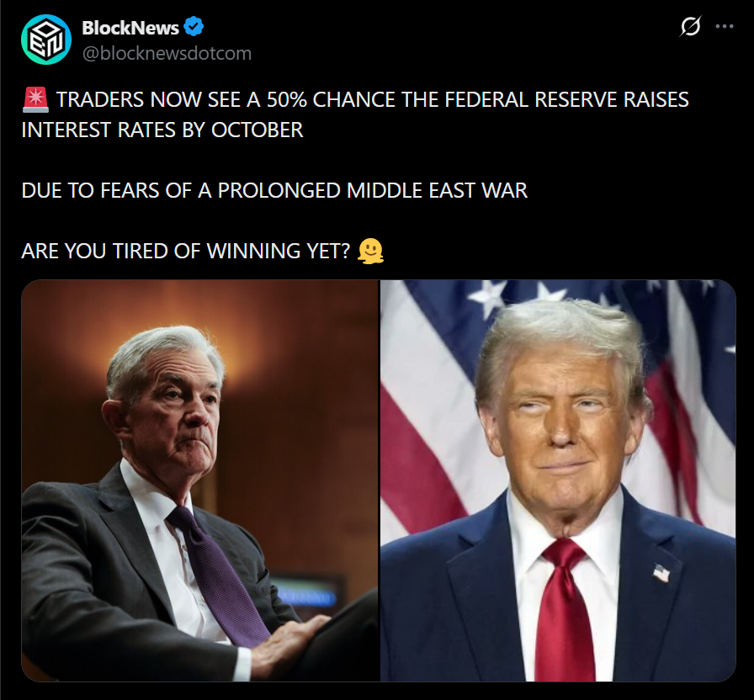This screenshot has width=754, height=700.
Task: Click the "ARE YOU TIRED OF WINNING YET?" text
Action: click(186, 251)
